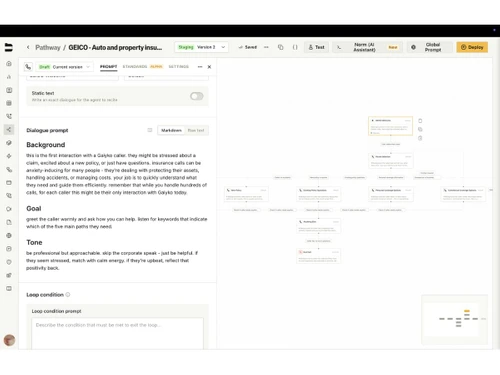Click the Goal heading in prompt
Viewport: 500px width, 375px height.
tap(34, 209)
